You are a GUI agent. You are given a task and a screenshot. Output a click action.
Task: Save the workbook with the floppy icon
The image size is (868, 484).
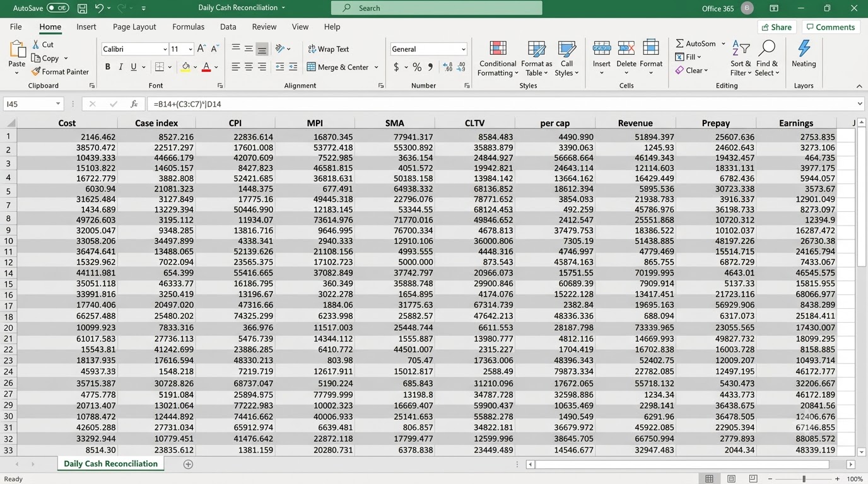82,8
